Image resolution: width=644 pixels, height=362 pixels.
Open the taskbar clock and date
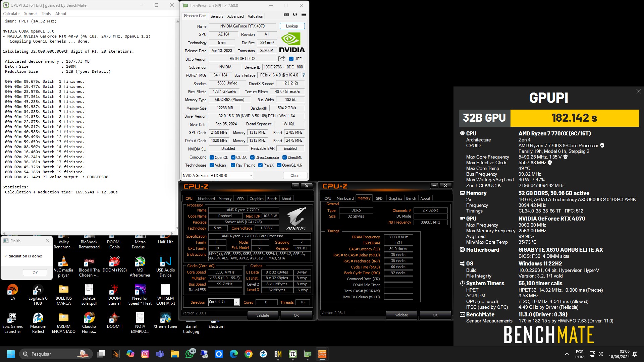click(619, 354)
